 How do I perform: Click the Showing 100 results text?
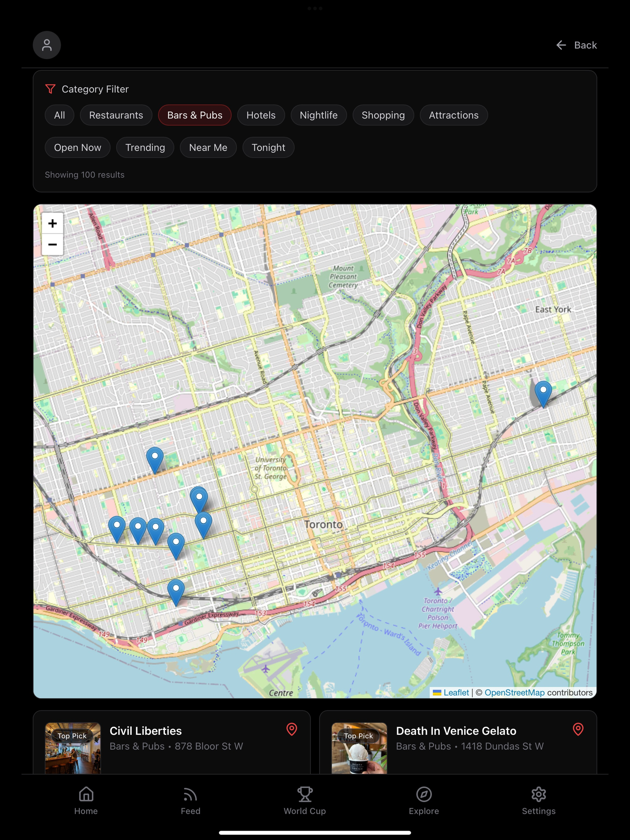[x=85, y=175]
